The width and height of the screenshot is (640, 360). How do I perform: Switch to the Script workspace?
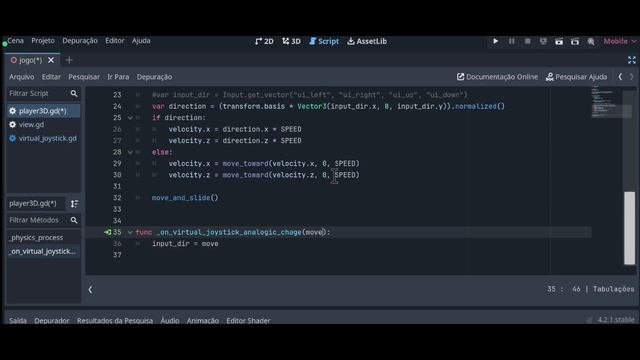coord(324,41)
